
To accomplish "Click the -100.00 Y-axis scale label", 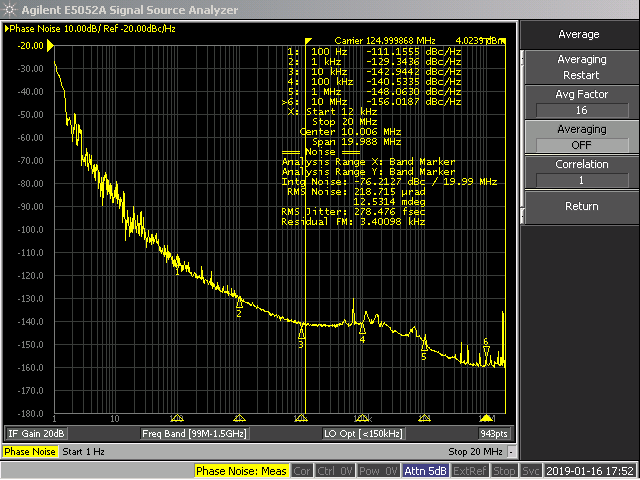I will pyautogui.click(x=30, y=230).
